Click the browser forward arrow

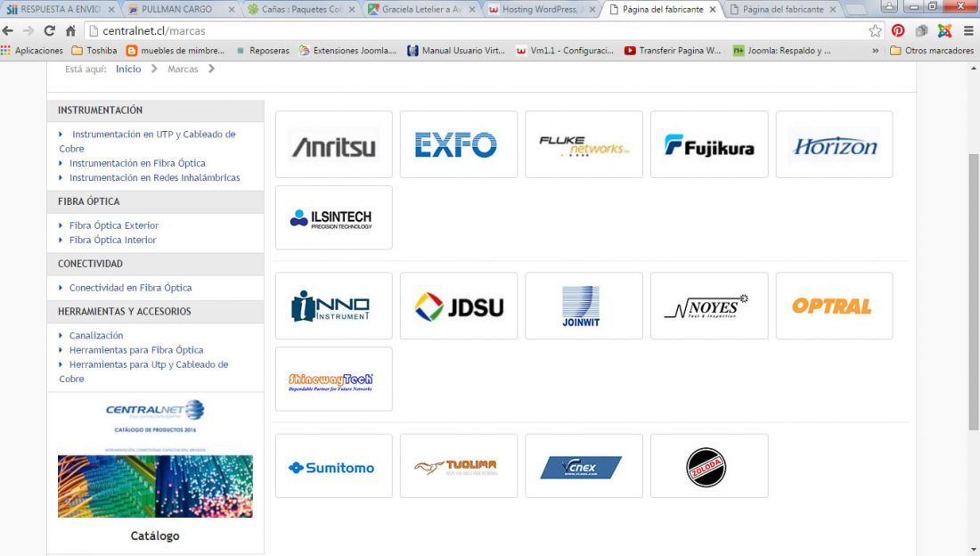click(29, 30)
